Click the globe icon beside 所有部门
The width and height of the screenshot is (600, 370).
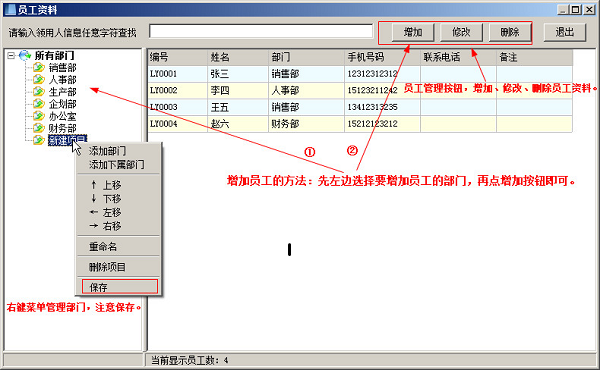pos(25,55)
